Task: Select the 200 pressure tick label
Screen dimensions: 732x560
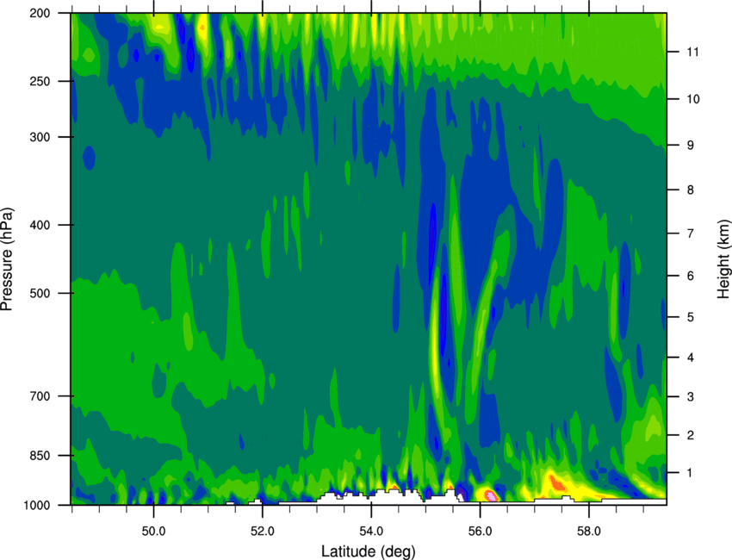Action: (x=40, y=13)
